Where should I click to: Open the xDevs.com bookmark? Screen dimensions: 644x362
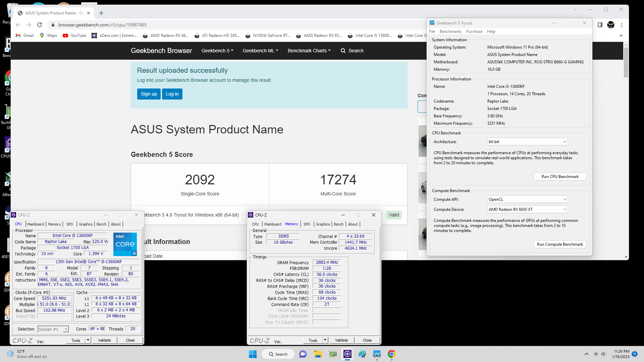point(114,36)
